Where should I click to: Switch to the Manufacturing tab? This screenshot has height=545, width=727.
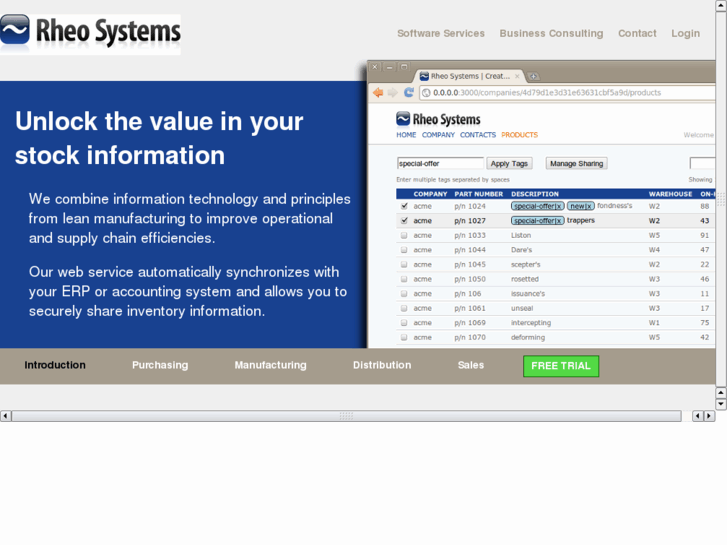click(x=270, y=365)
